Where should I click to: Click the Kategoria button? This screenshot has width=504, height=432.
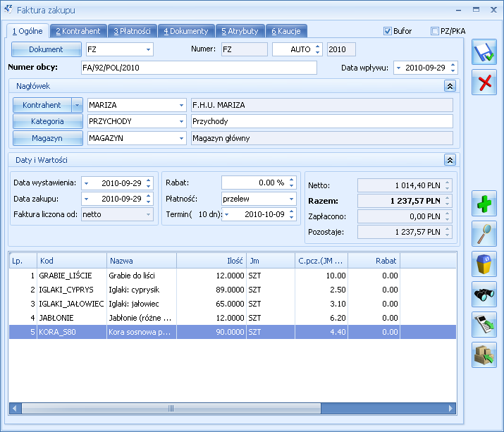coord(47,121)
